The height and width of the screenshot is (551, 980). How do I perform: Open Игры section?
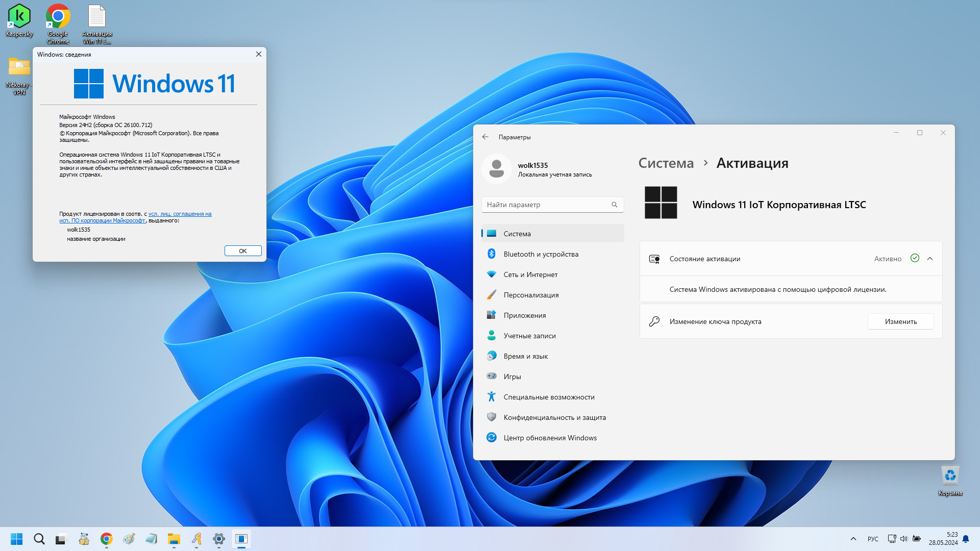(552, 377)
